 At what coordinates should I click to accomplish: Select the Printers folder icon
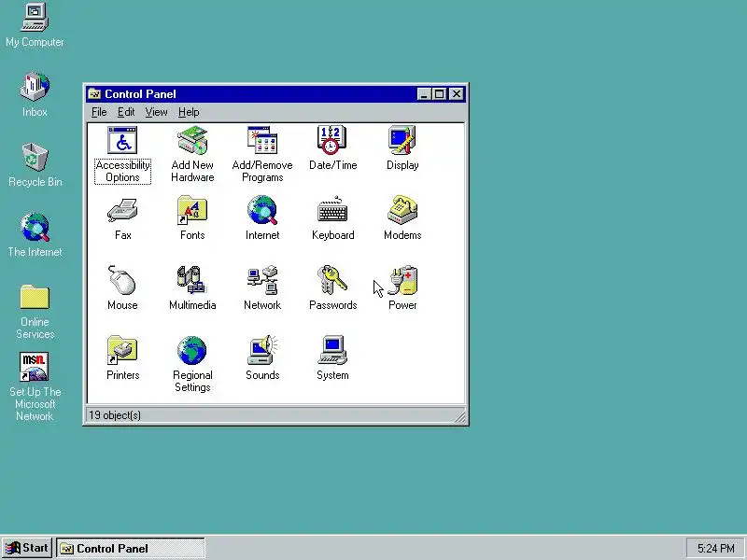coord(122,350)
